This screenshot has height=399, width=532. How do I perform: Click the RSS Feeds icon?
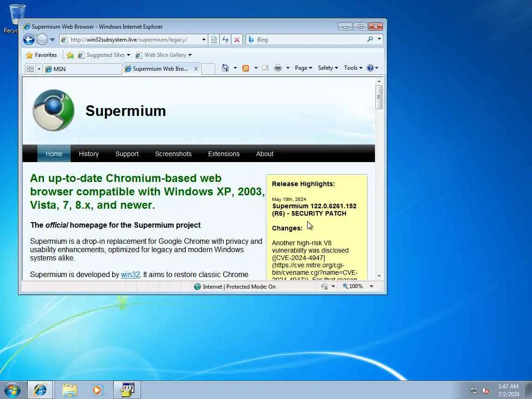click(246, 68)
